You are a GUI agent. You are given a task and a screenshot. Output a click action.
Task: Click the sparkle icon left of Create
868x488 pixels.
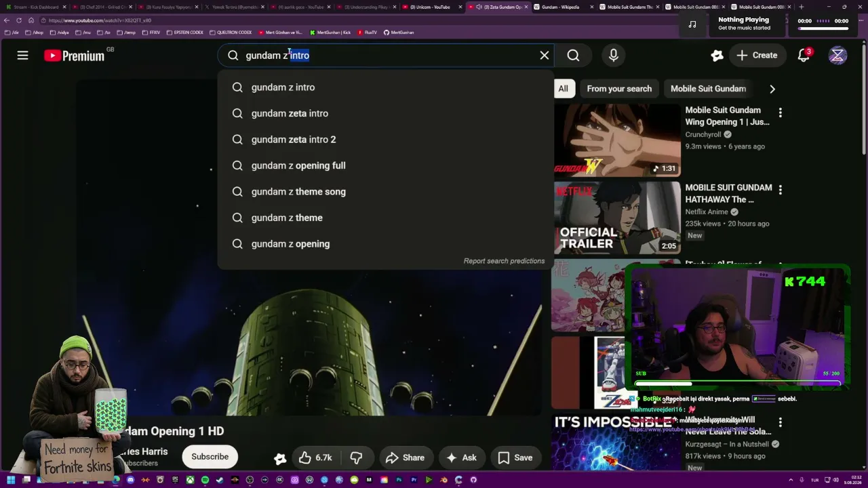click(x=717, y=56)
